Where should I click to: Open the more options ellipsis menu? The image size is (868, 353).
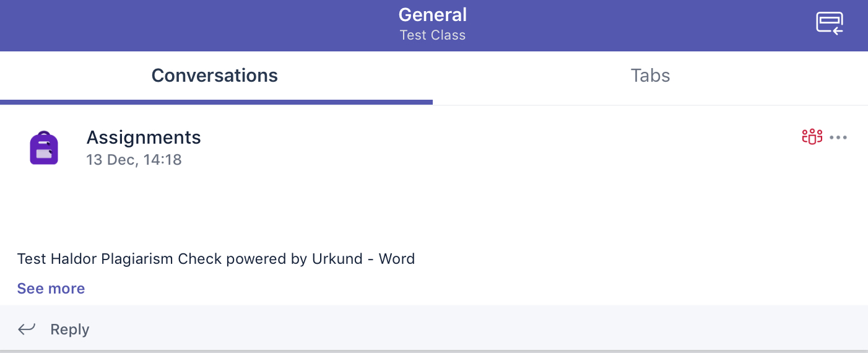click(x=838, y=137)
